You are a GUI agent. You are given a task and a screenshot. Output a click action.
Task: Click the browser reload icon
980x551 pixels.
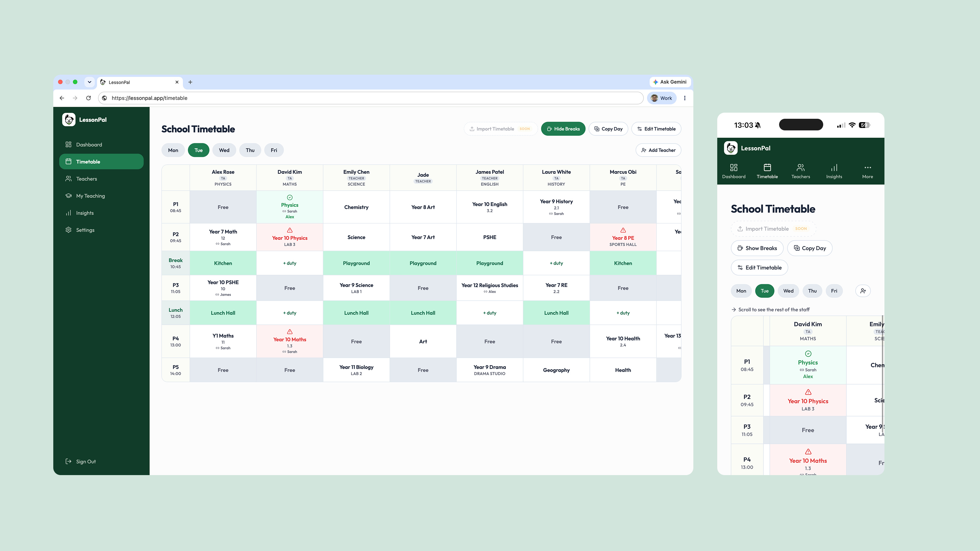click(x=88, y=98)
